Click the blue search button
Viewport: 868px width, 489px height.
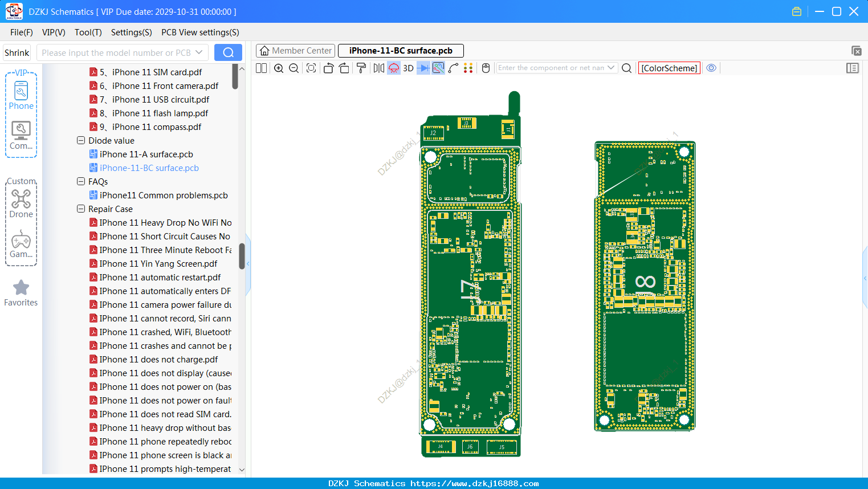point(228,52)
